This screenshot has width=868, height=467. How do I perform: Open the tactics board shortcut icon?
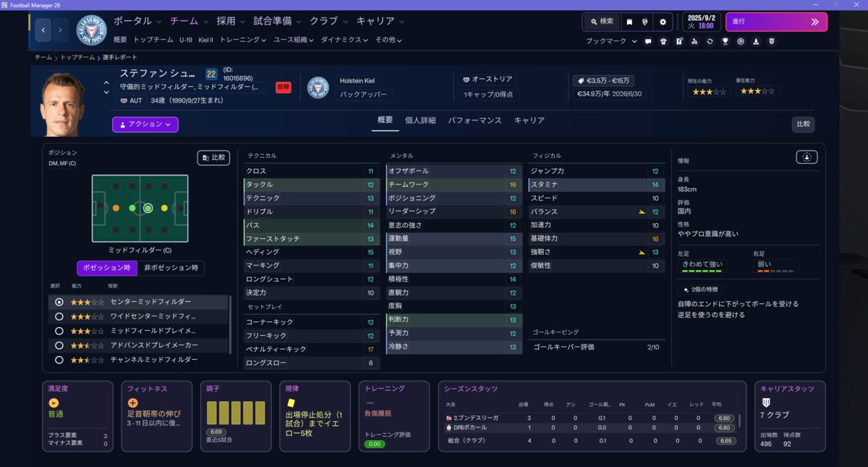pos(679,41)
